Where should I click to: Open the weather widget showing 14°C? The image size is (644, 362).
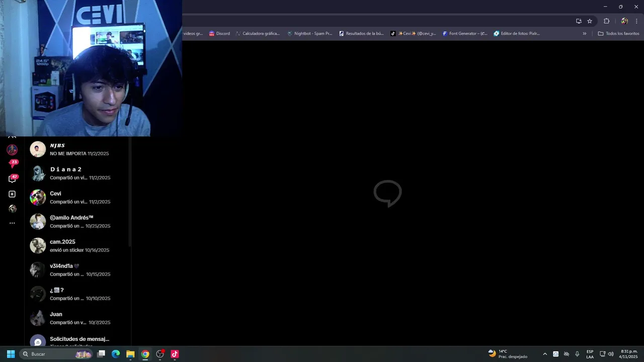(508, 354)
